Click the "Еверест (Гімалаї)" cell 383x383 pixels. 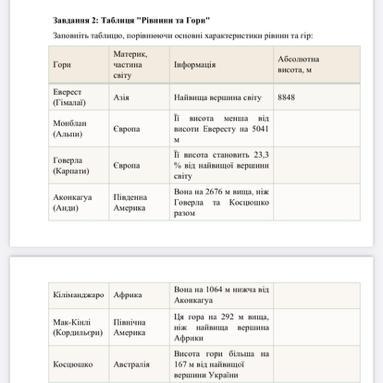click(79, 97)
